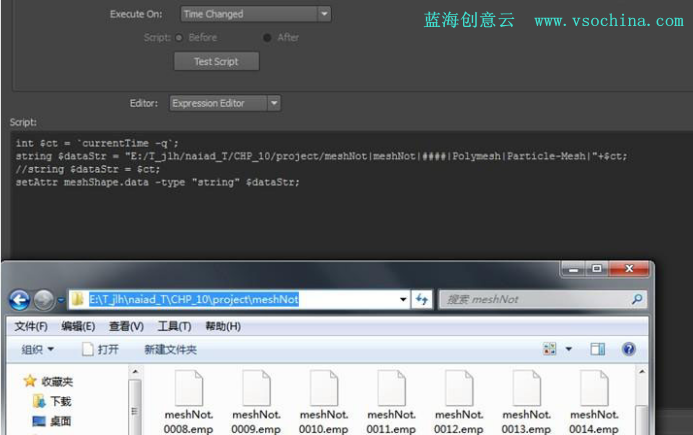Select file meshNot.0011.emp
Image resolution: width=693 pixels, height=435 pixels.
392,402
